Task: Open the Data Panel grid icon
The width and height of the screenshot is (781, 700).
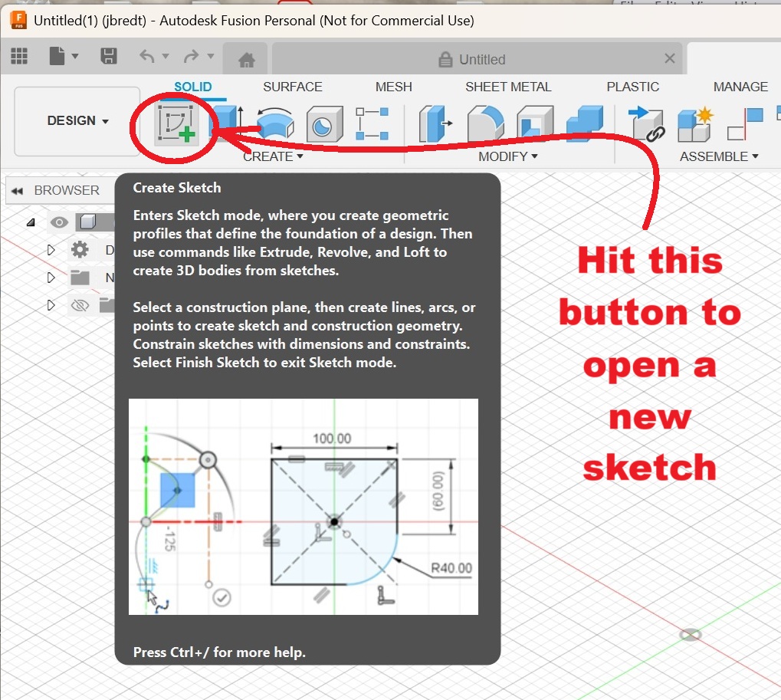Action: pos(19,57)
